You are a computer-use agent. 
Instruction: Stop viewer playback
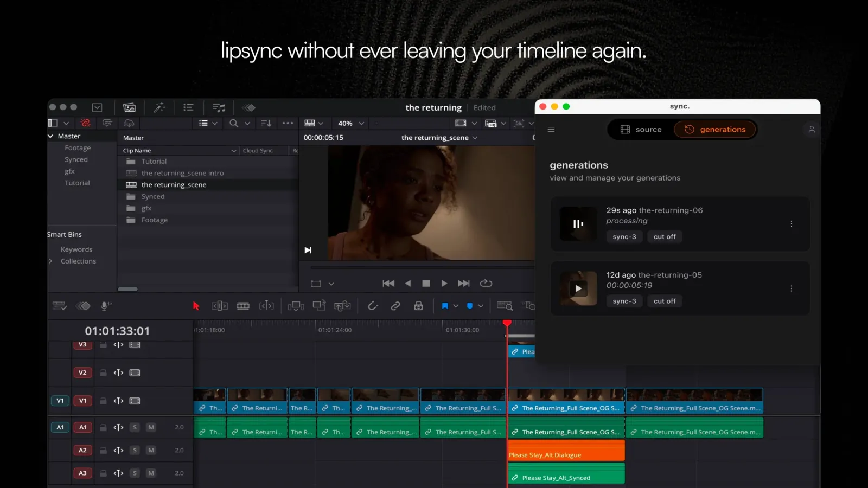click(426, 284)
